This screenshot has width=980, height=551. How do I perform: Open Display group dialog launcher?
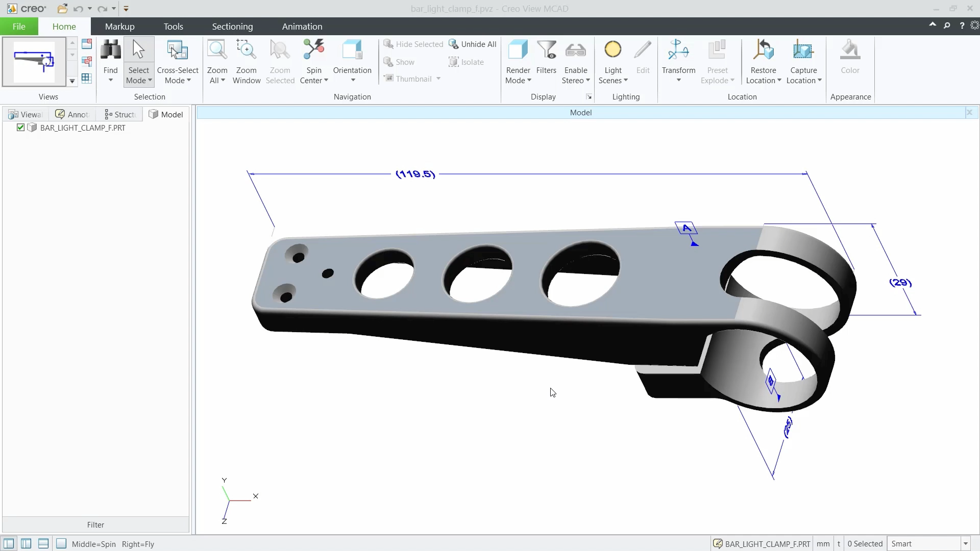(x=589, y=96)
